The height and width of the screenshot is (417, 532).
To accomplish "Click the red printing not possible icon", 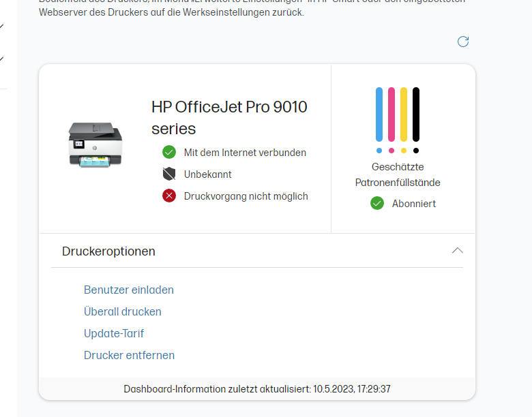I will (x=169, y=196).
